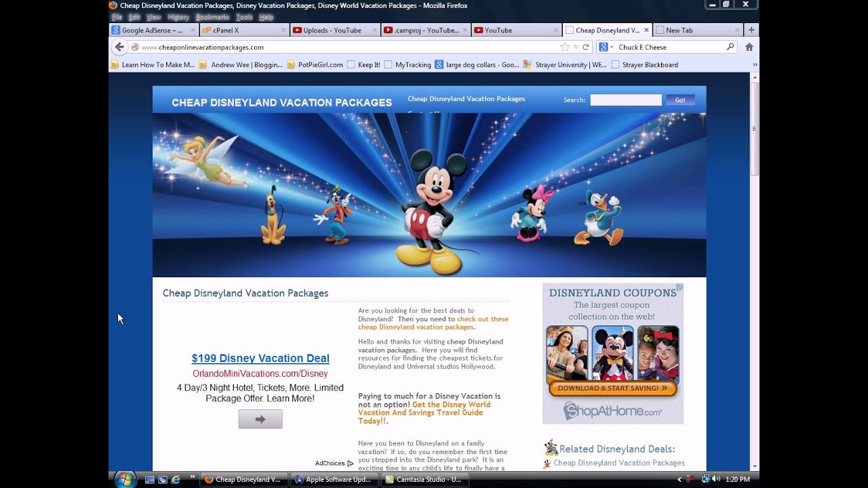The width and height of the screenshot is (868, 488).
Task: Click the site Go! search button
Action: 680,100
